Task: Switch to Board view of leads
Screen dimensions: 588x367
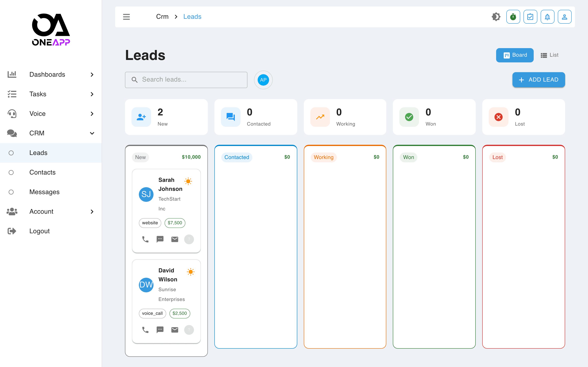Action: tap(515, 55)
